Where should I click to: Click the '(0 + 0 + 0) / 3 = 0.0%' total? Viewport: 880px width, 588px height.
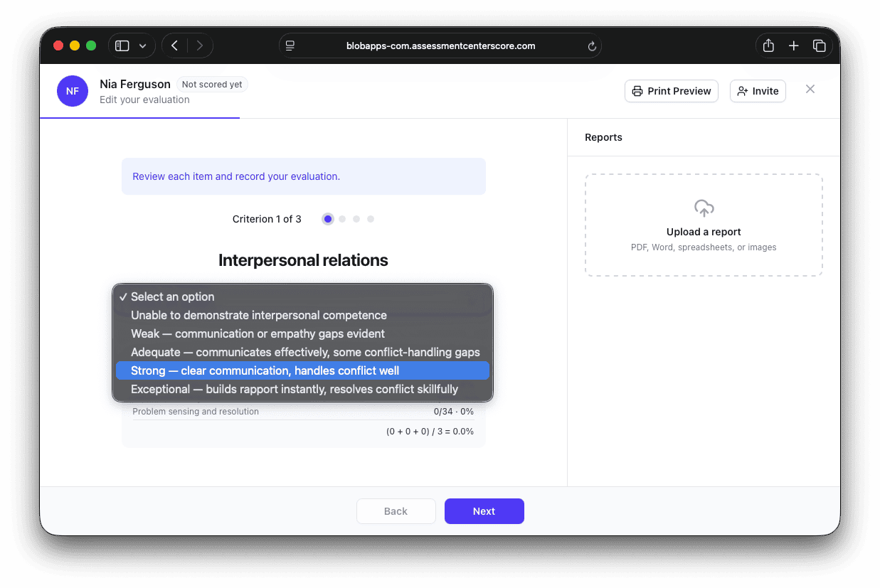[430, 432]
